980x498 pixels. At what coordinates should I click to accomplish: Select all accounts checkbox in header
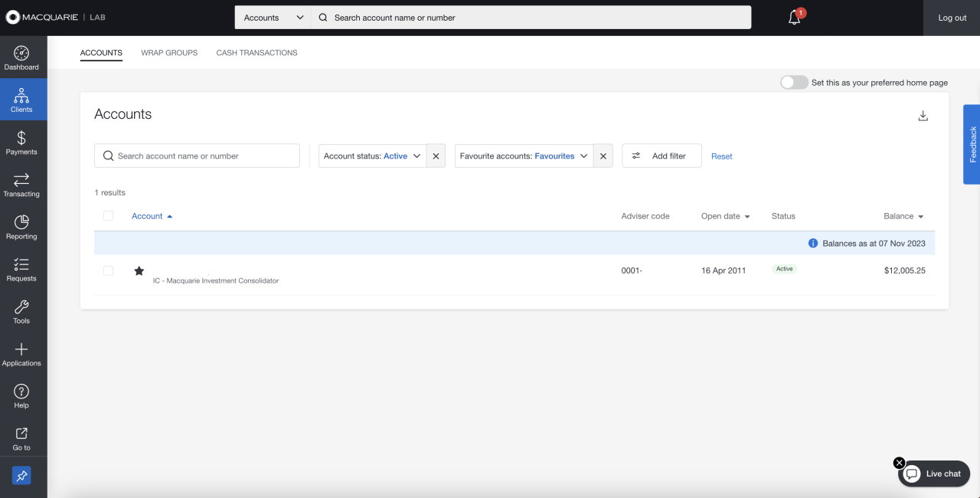click(x=108, y=216)
